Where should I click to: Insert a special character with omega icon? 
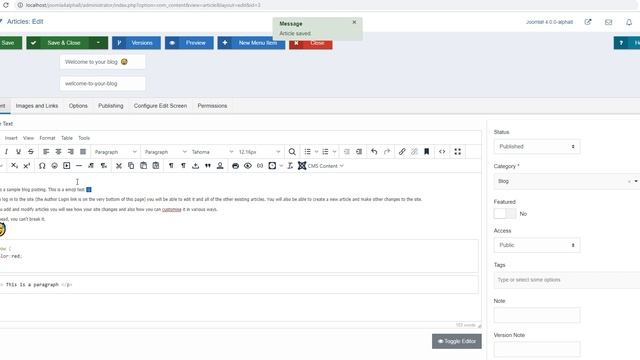tap(42, 166)
